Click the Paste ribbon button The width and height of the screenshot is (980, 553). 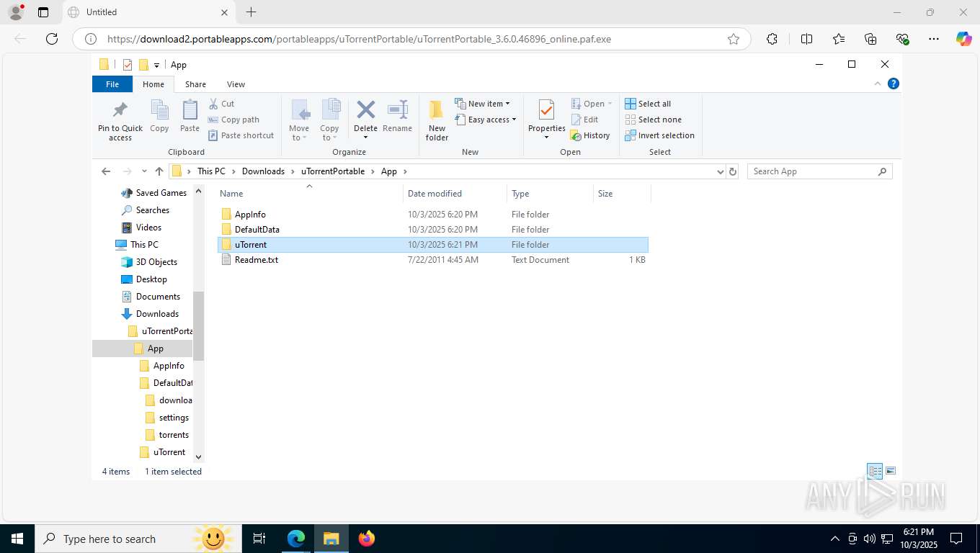pos(190,117)
